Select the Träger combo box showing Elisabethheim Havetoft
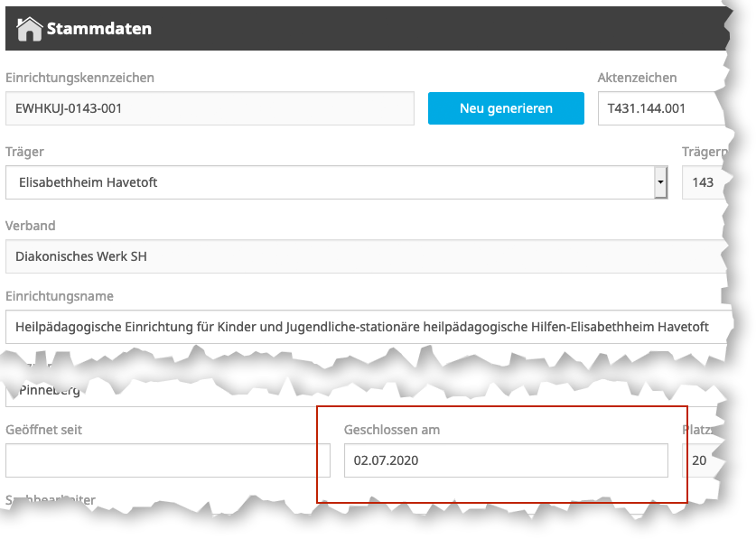Image resolution: width=756 pixels, height=548 pixels. pos(330,182)
